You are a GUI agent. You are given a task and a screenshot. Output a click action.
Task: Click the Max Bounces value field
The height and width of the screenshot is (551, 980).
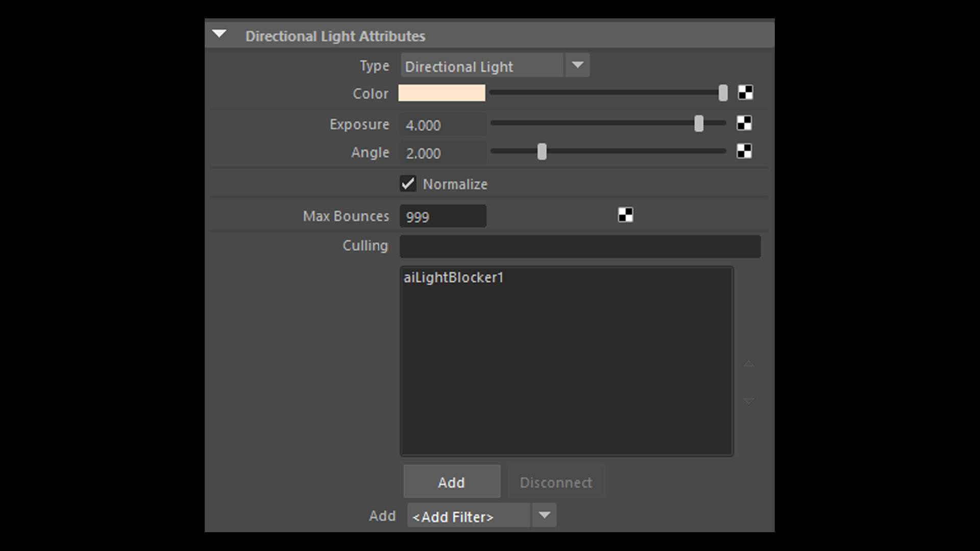(443, 216)
